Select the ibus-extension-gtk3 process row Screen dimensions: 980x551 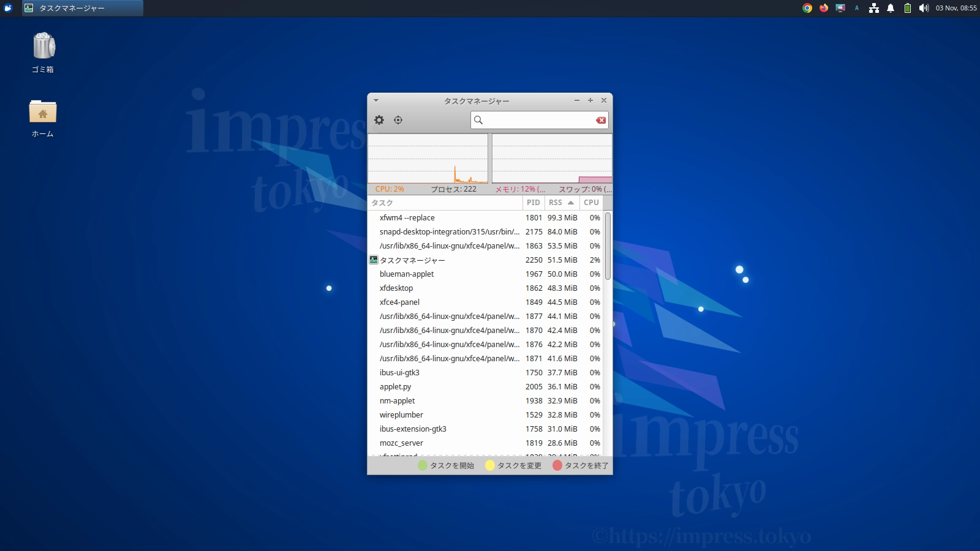[x=485, y=429]
